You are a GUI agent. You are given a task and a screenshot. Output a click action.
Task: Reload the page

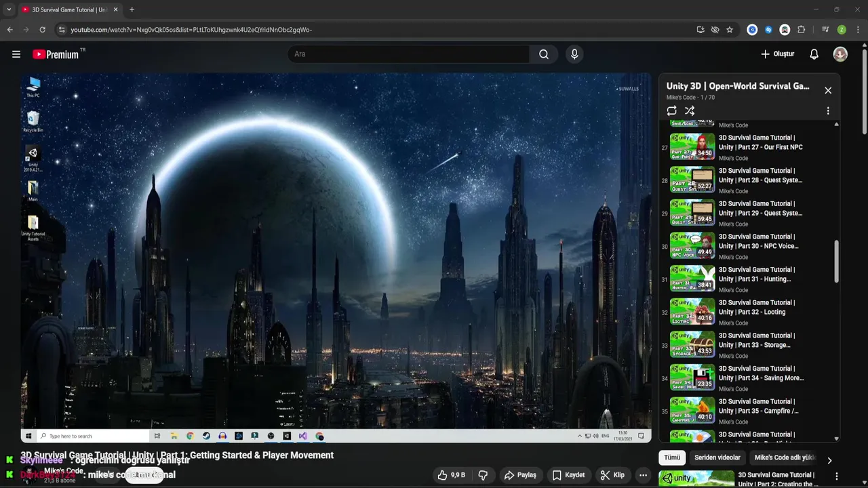coord(42,30)
